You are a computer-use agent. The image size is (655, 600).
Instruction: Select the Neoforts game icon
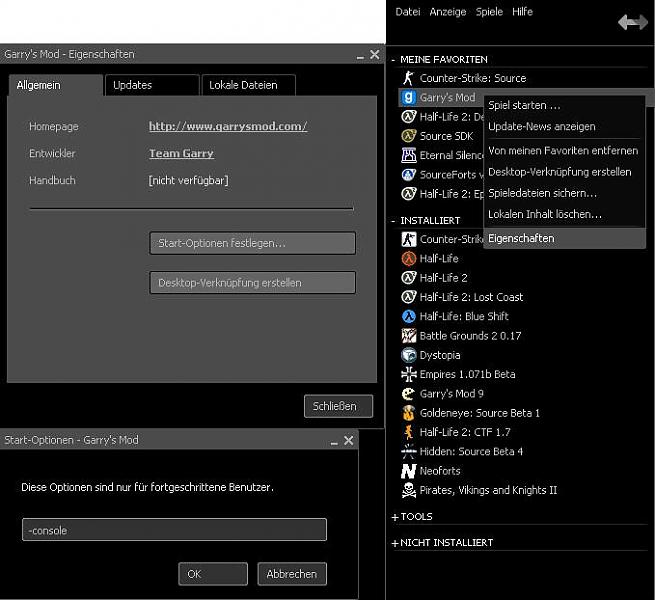pos(408,471)
